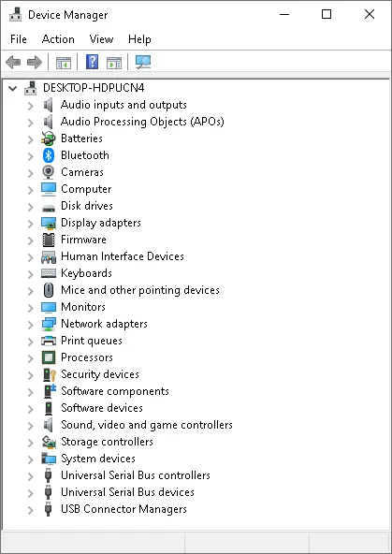The width and height of the screenshot is (392, 554).
Task: Click Scan for hardware changes icon
Action: tap(143, 62)
